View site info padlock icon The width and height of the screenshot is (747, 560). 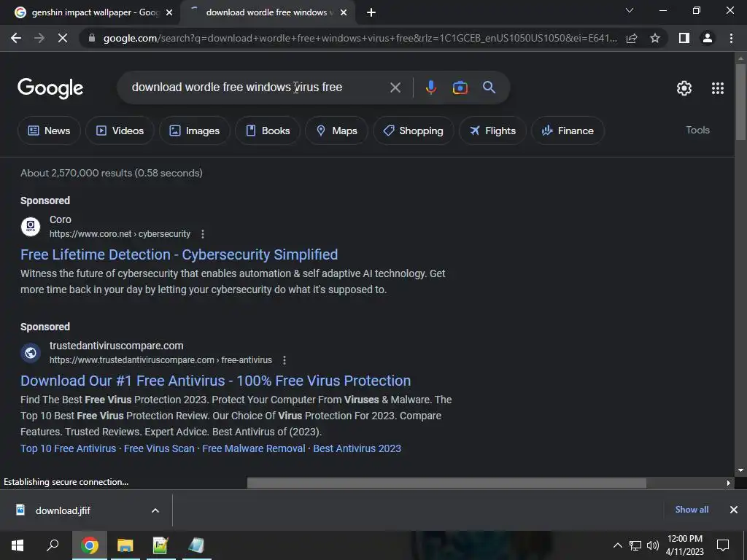click(x=91, y=38)
